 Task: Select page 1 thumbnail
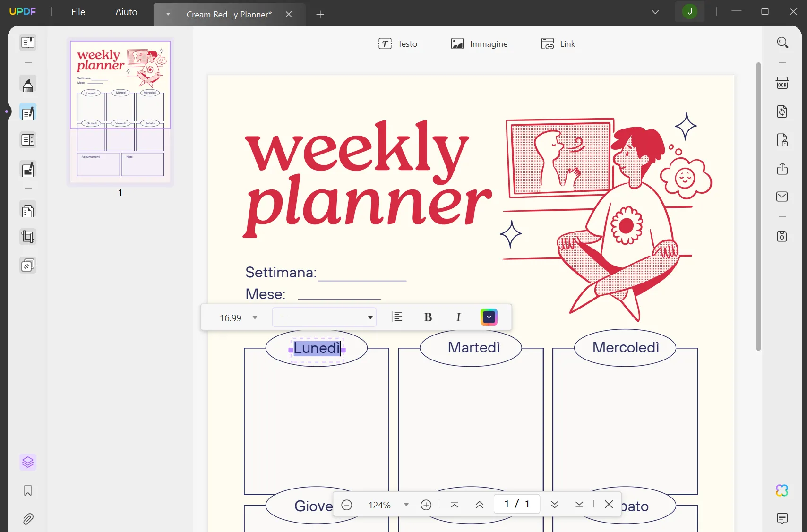[x=120, y=112]
